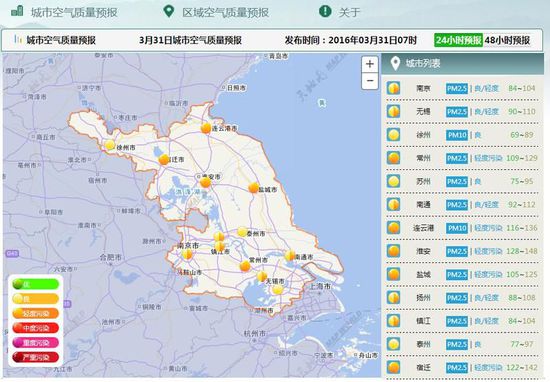550x382 pixels.
Task: Click the city name 连云港 in the list
Action: 423,228
